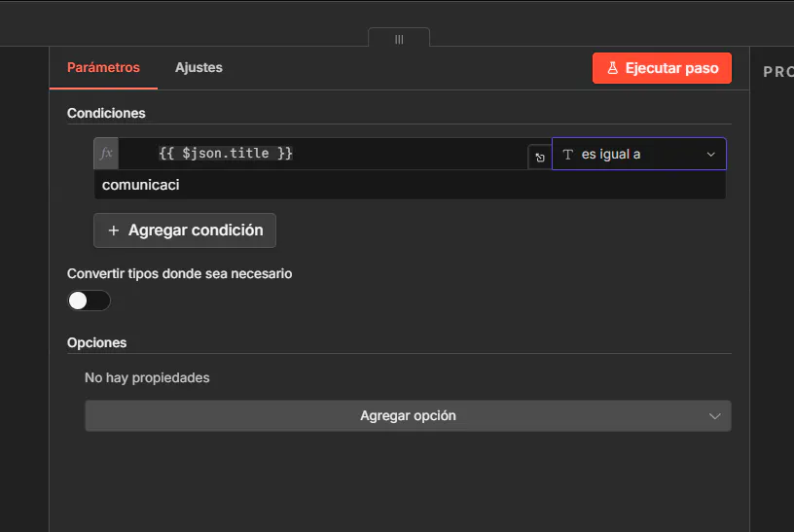The width and height of the screenshot is (794, 532).
Task: Open the Agregar opción dropdown
Action: pyautogui.click(x=408, y=416)
